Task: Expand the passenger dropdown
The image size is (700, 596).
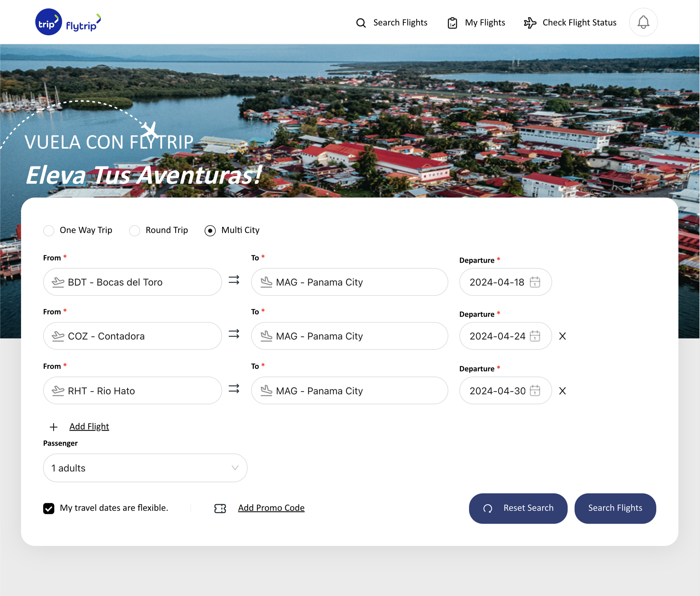Action: (x=145, y=468)
